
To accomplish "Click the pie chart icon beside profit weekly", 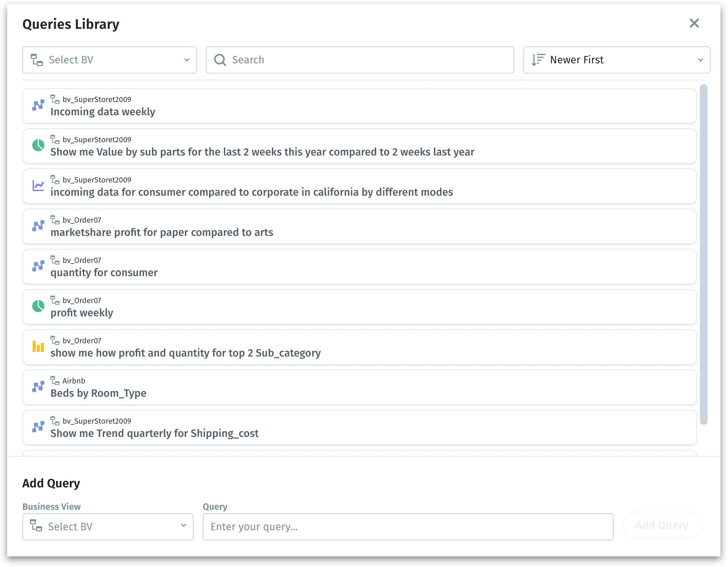I will tap(38, 306).
